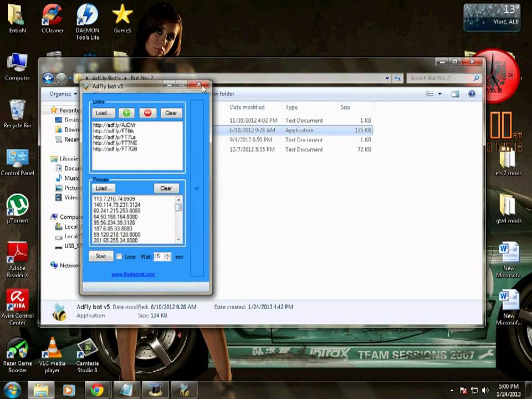Select proxy 201.65.255.34:8080

(x=115, y=241)
